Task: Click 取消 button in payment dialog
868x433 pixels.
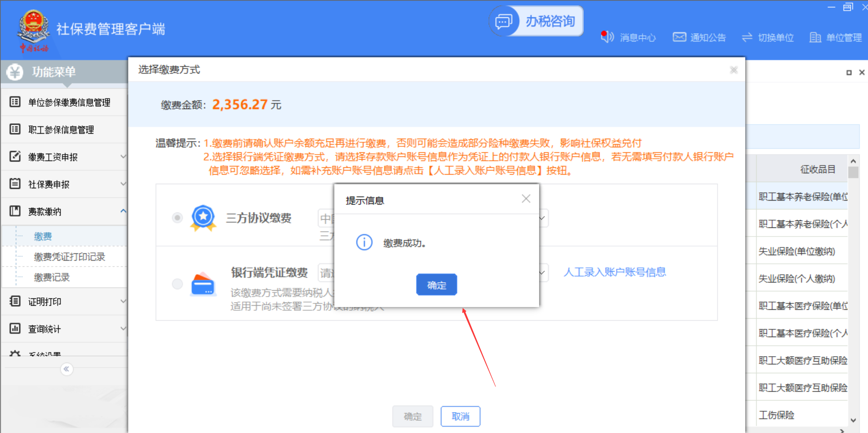Action: click(460, 416)
